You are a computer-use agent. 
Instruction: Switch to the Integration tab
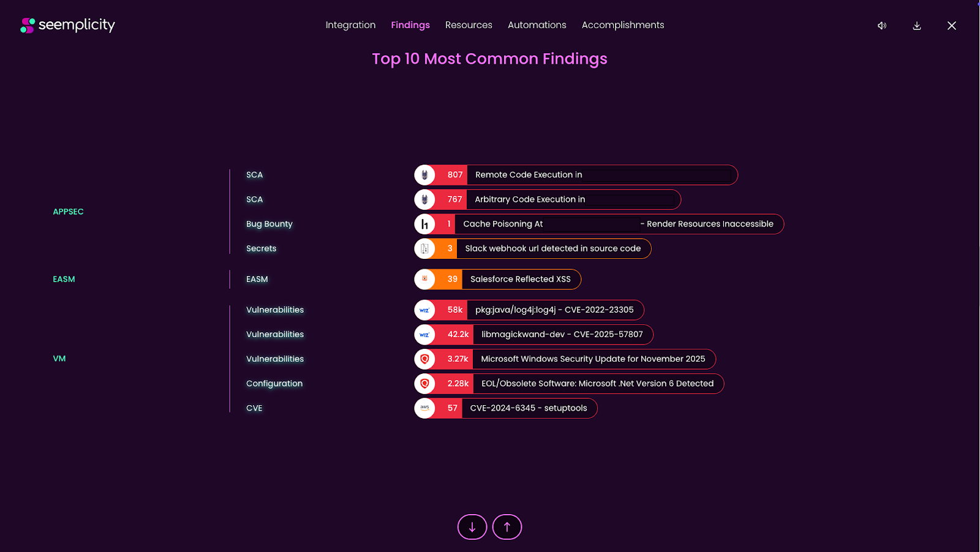click(x=350, y=25)
